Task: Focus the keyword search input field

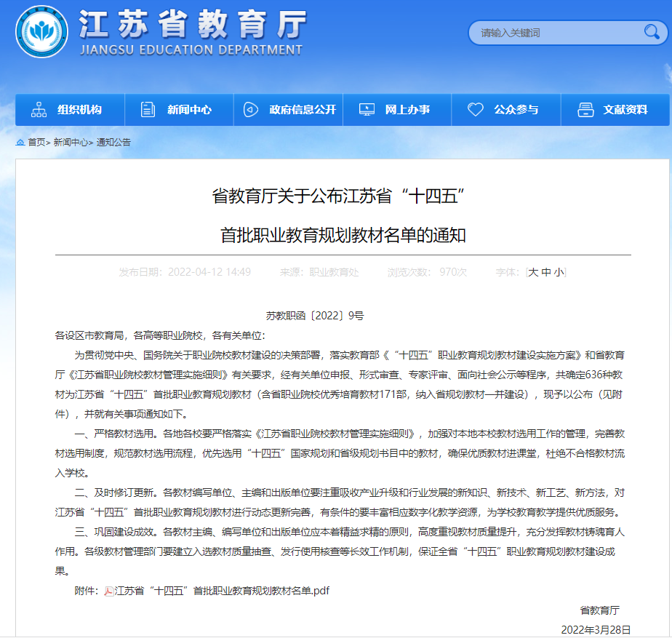Action: click(x=556, y=33)
